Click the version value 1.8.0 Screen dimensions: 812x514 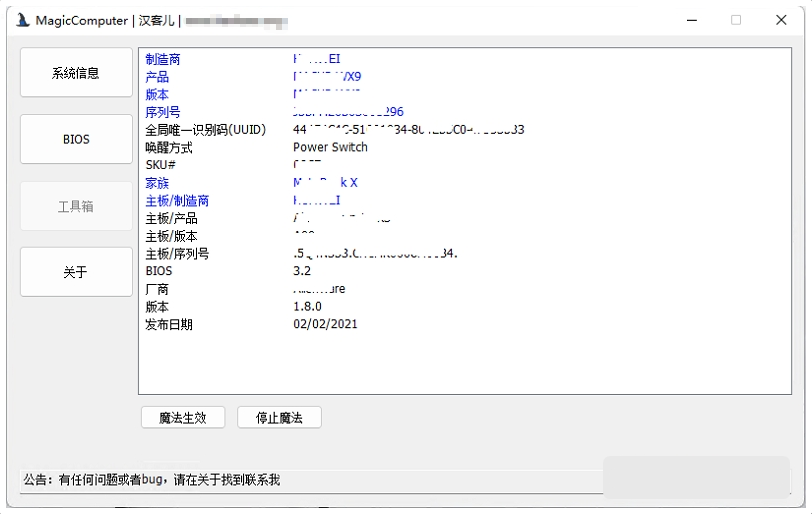[308, 306]
